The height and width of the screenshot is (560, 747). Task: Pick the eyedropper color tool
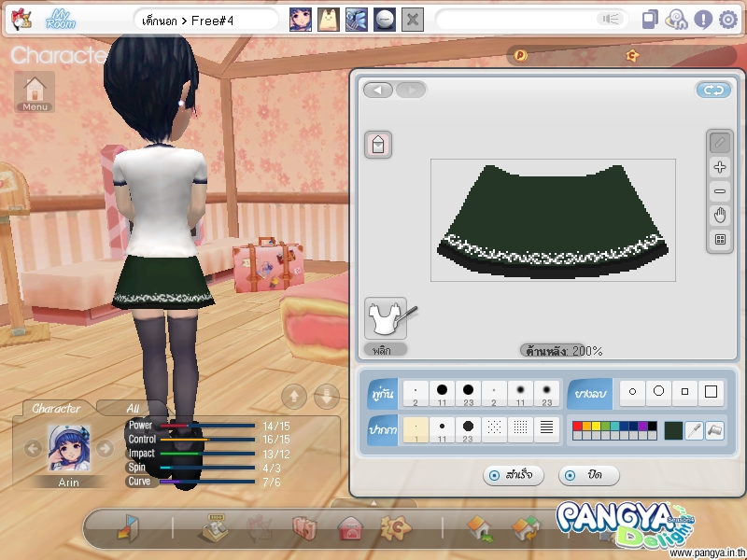[694, 430]
